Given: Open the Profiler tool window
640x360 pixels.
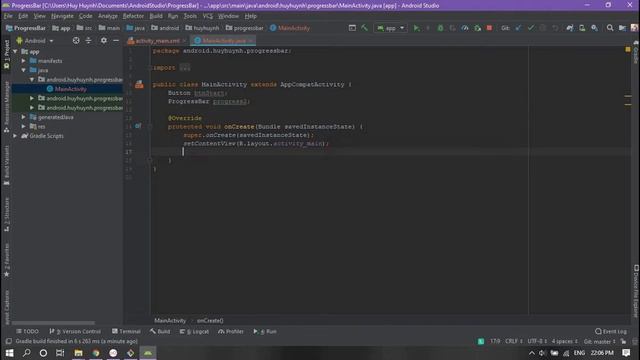Looking at the screenshot, I should click(231, 331).
